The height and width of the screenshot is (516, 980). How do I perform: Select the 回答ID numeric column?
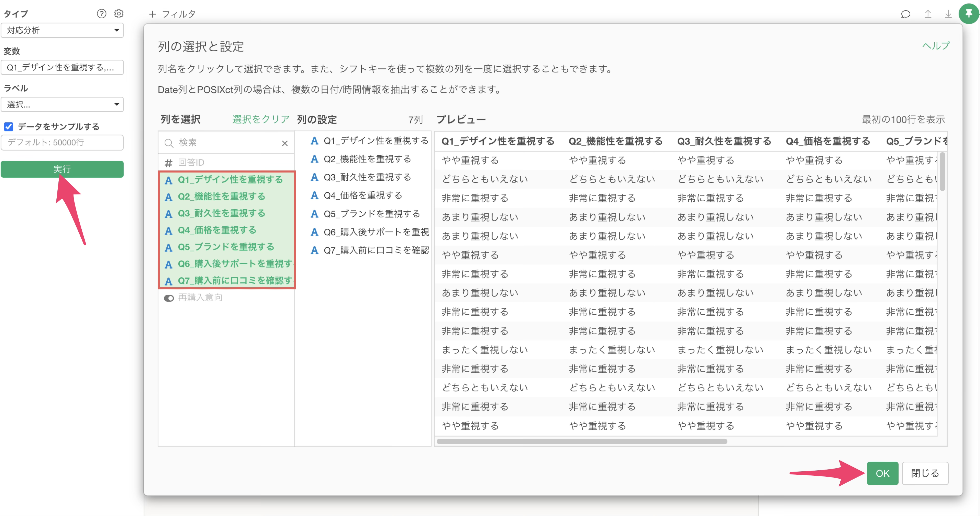point(191,163)
